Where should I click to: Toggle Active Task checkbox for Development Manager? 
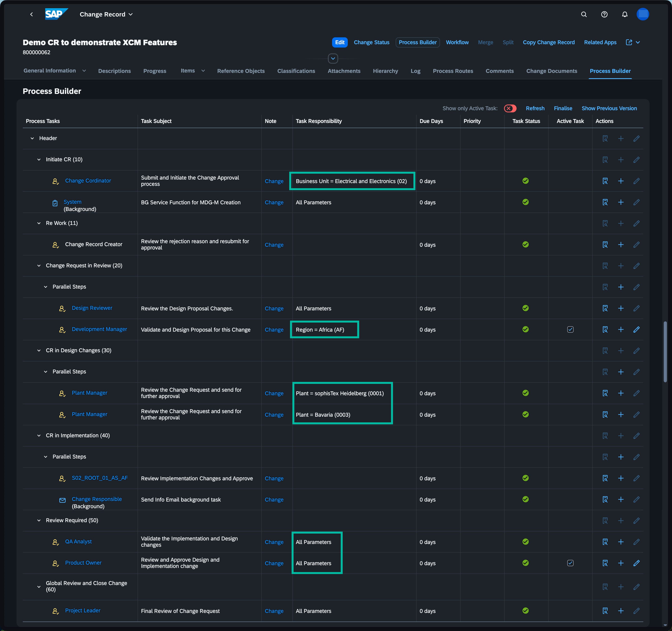(x=570, y=329)
